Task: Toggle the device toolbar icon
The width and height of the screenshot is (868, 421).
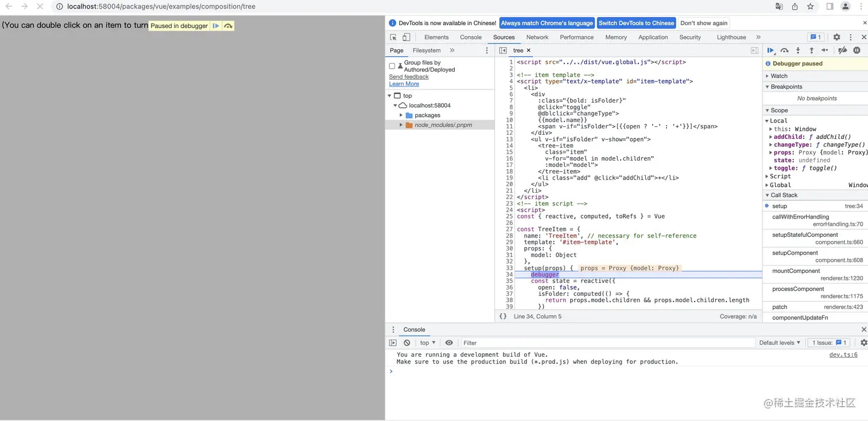Action: [x=406, y=37]
